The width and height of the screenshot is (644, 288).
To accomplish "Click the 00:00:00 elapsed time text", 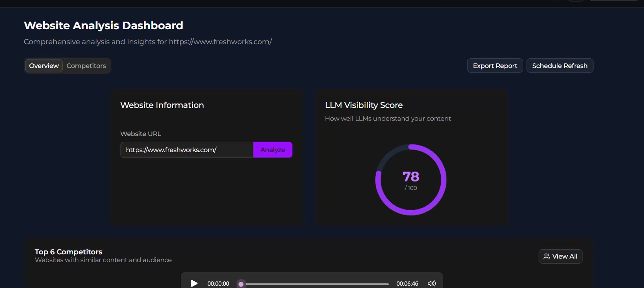I will pyautogui.click(x=218, y=284).
